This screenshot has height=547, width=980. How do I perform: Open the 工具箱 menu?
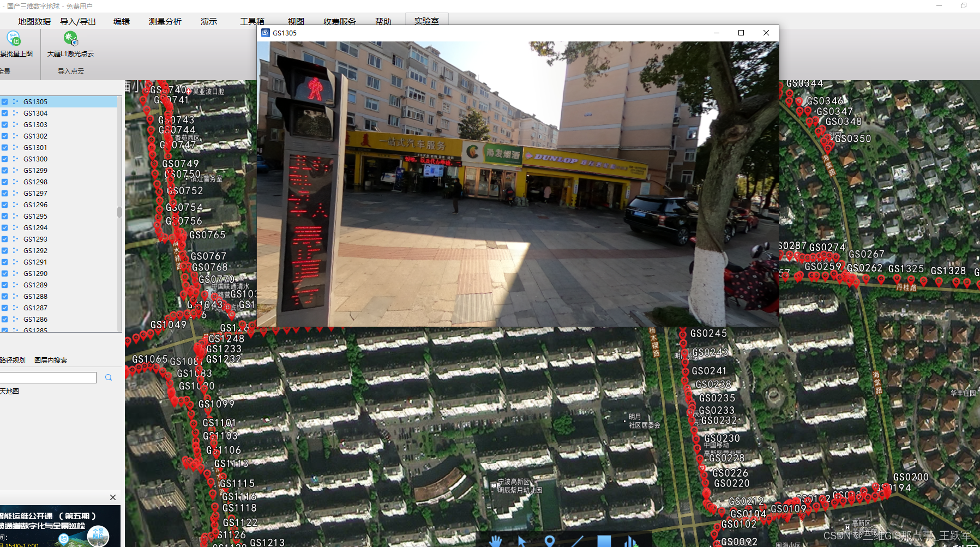tap(252, 21)
